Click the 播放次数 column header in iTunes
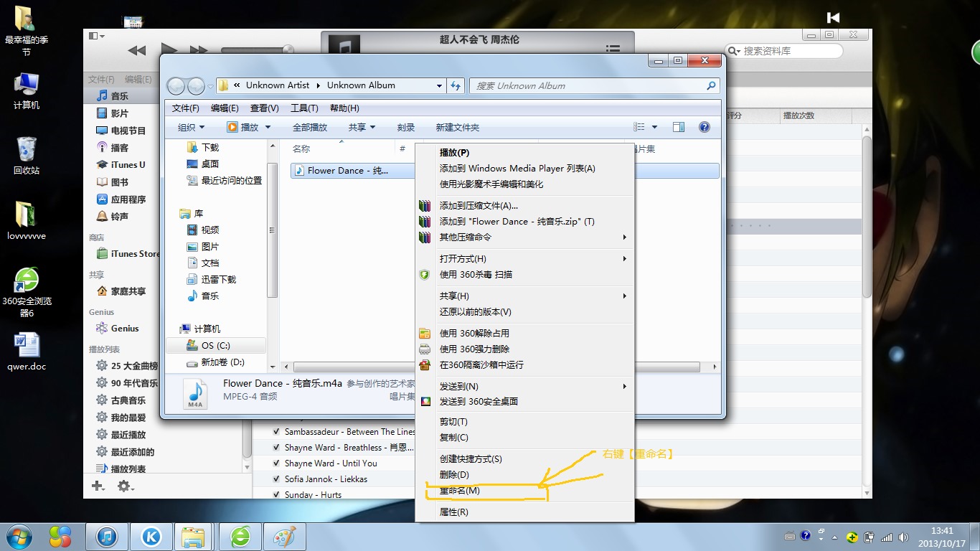980x551 pixels. coord(816,116)
